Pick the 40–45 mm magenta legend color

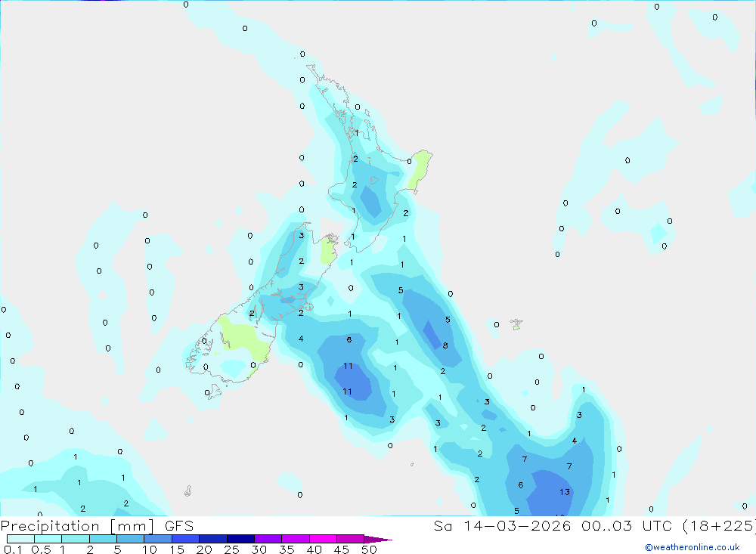click(323, 539)
